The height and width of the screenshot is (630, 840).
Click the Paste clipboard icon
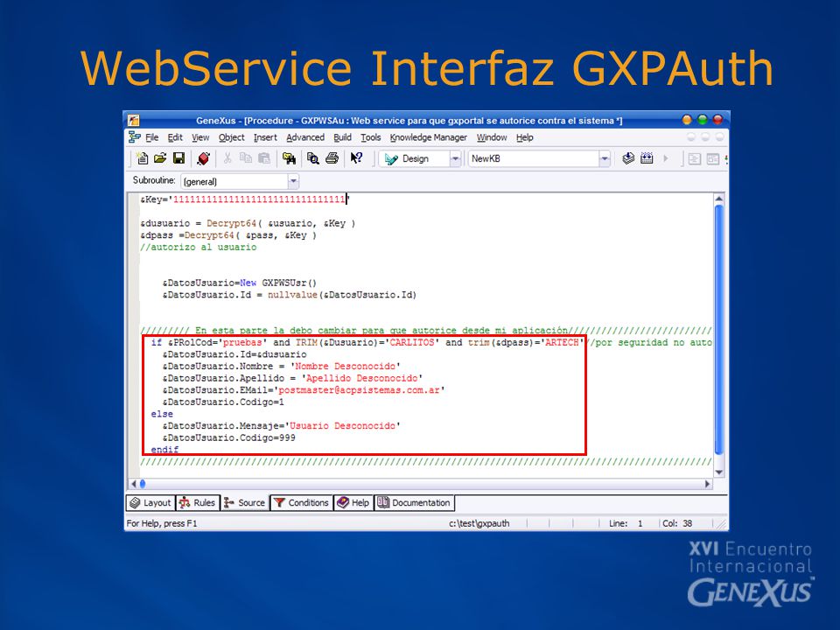point(264,158)
